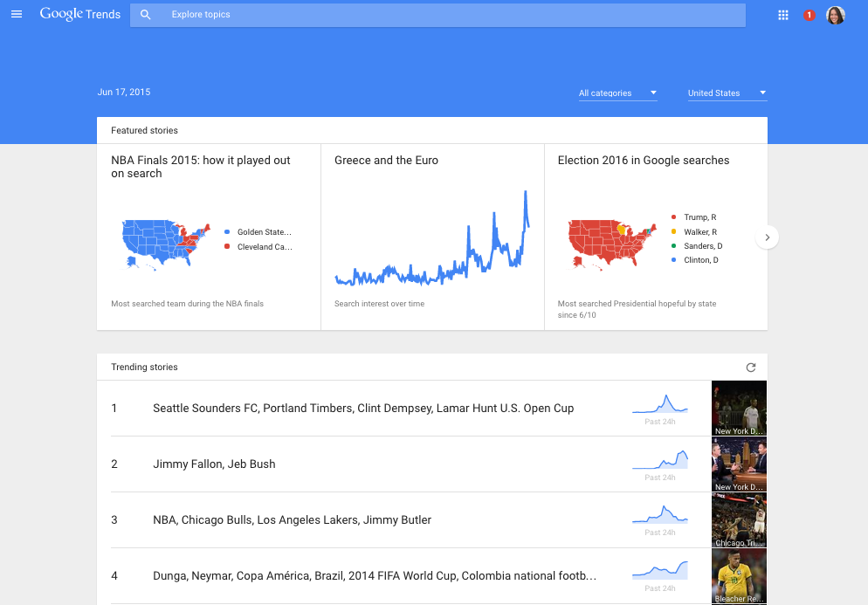This screenshot has height=605, width=868.
Task: Open the hamburger main menu
Action: [x=17, y=15]
